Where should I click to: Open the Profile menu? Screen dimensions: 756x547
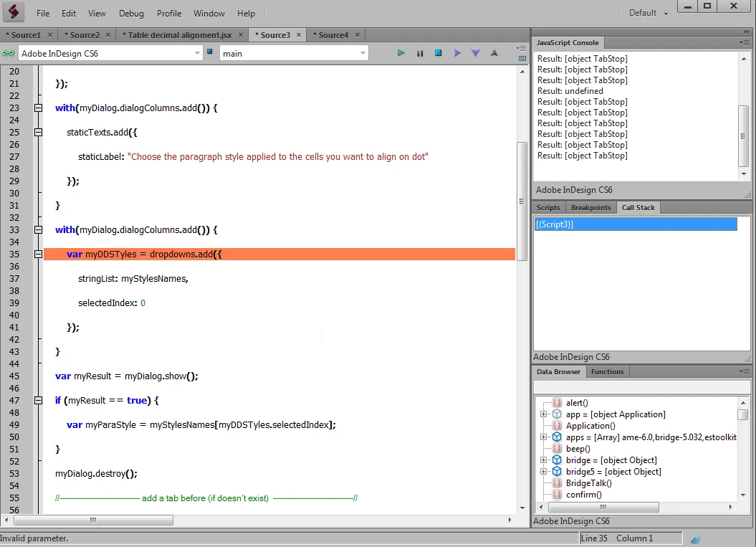point(168,14)
